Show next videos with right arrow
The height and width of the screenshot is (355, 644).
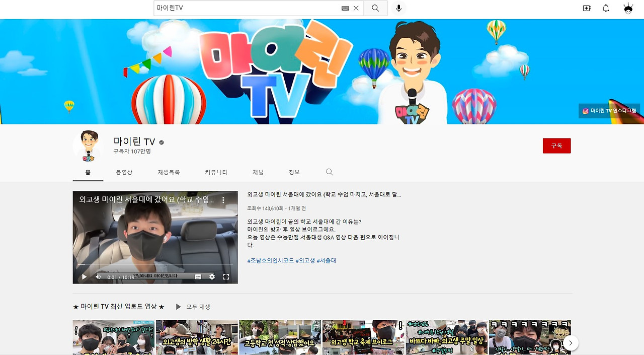571,343
